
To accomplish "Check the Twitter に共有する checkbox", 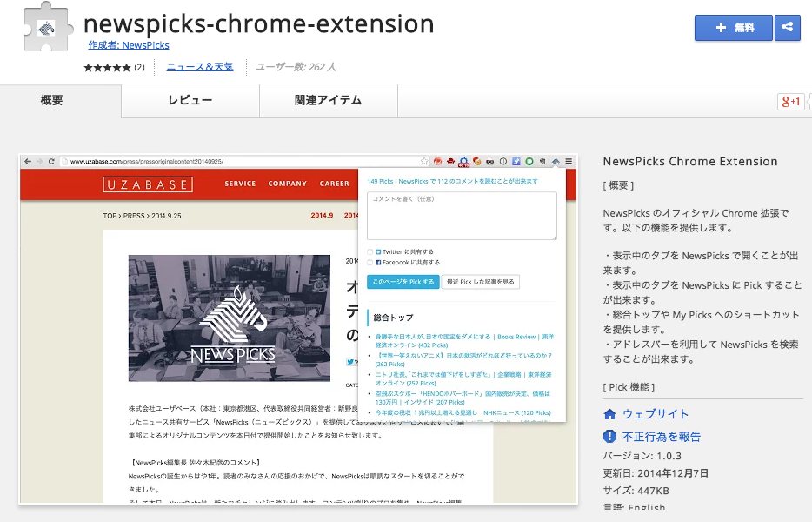I will coord(370,252).
